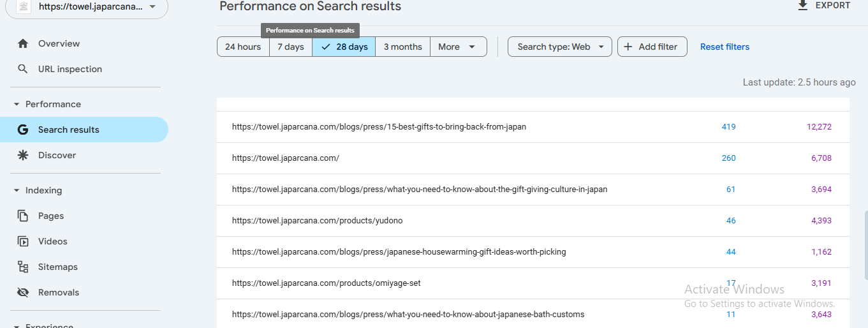Viewport: 868px width, 328px height.
Task: Select the 3 months date range
Action: (x=402, y=47)
